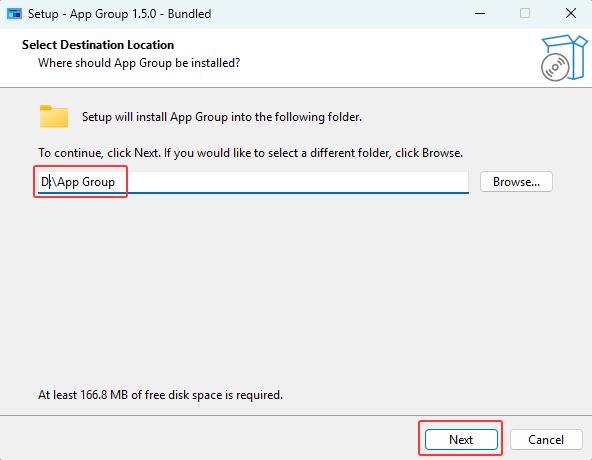Focus the destination folder path field

tap(253, 182)
